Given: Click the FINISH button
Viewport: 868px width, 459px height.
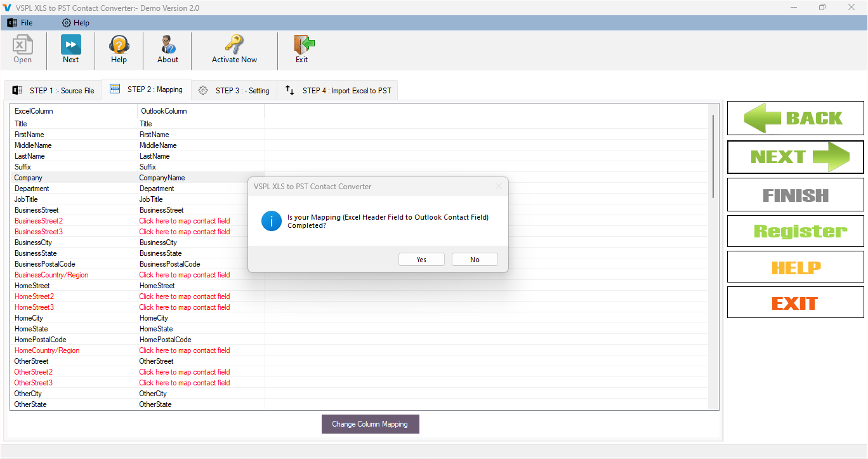Looking at the screenshot, I should [795, 195].
